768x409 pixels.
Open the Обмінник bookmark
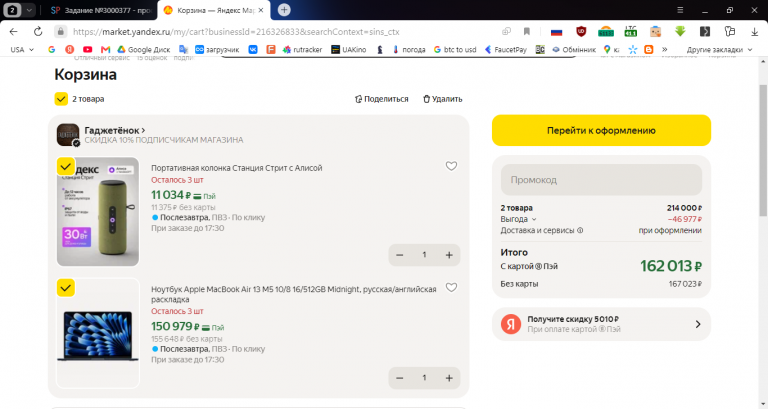pyautogui.click(x=574, y=49)
